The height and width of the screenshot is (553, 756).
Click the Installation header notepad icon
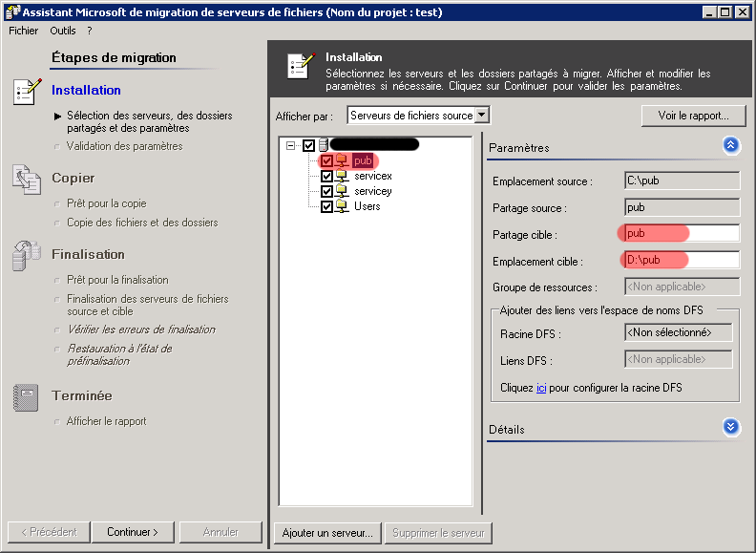302,66
